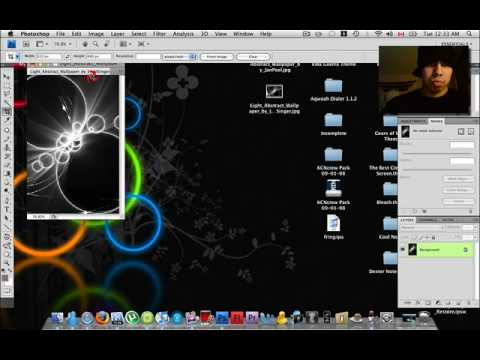Open the resolution units dropdown
This screenshot has height=360, width=480.
click(x=179, y=57)
